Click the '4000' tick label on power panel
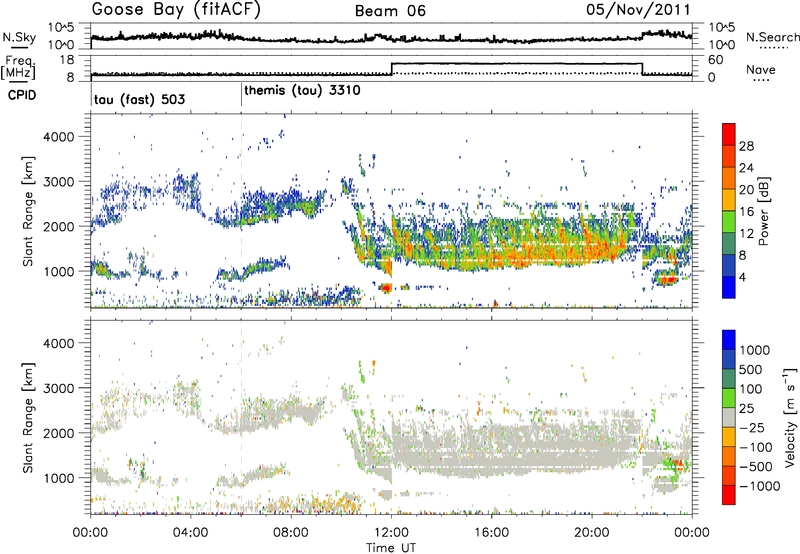This screenshot has width=800, height=554. tap(58, 137)
